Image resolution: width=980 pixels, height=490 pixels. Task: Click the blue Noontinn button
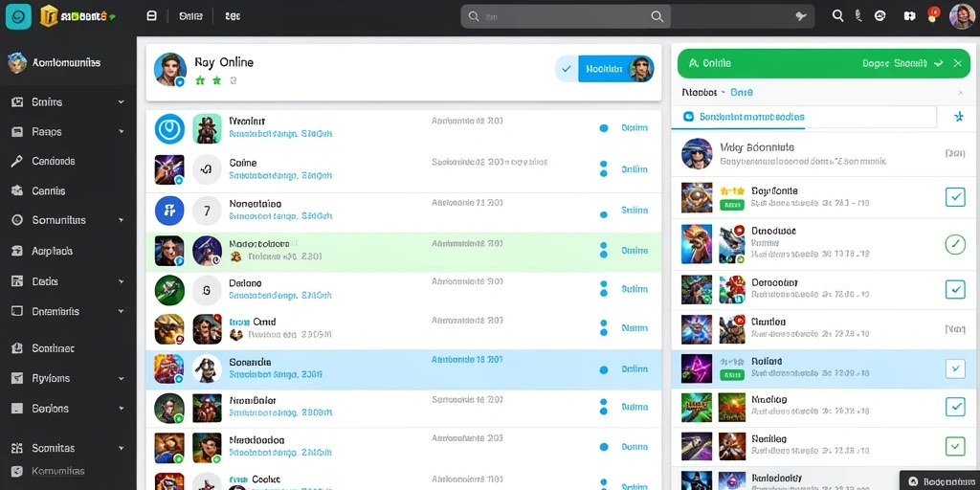point(616,69)
